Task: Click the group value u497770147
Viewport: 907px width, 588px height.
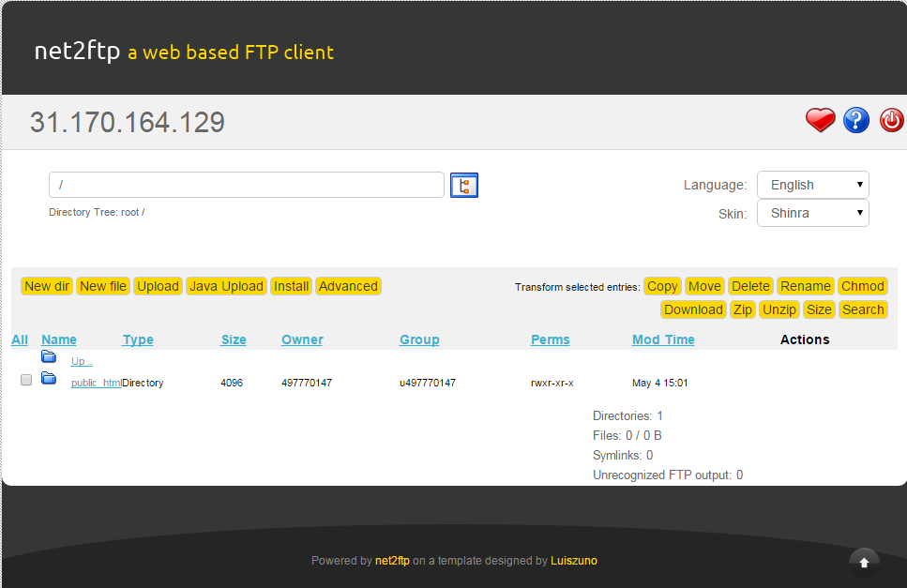Action: coord(428,383)
